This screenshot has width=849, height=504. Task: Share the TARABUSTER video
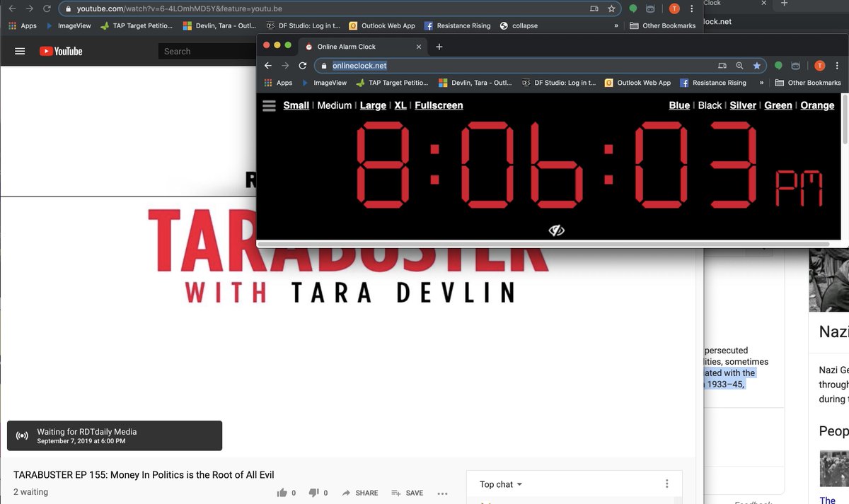coord(360,493)
